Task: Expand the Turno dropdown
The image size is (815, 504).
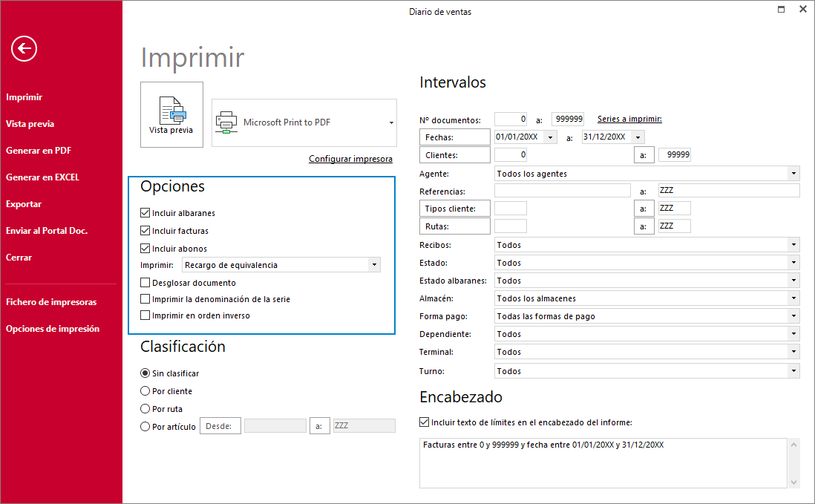Action: point(793,371)
